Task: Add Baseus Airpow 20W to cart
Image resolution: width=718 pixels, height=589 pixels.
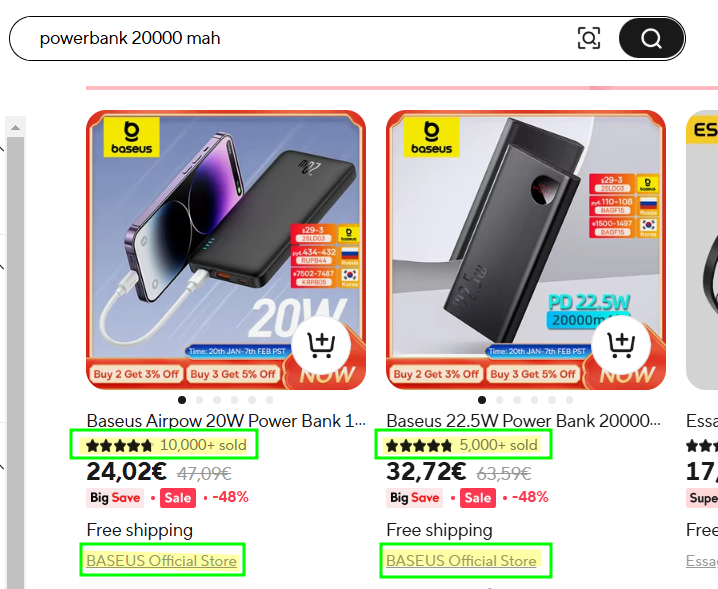Action: (321, 345)
